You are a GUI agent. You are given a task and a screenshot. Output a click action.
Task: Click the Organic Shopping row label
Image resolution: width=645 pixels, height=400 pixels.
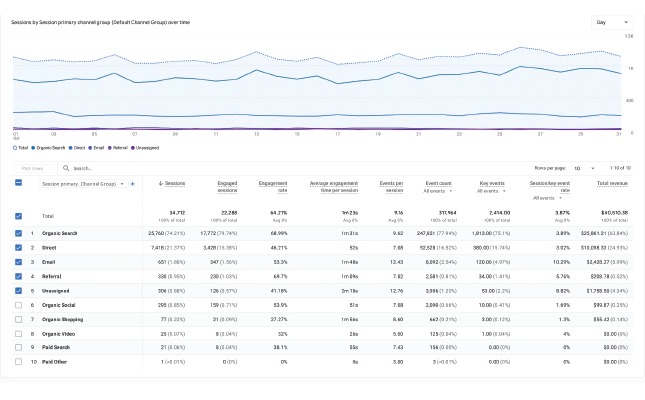[x=62, y=319]
